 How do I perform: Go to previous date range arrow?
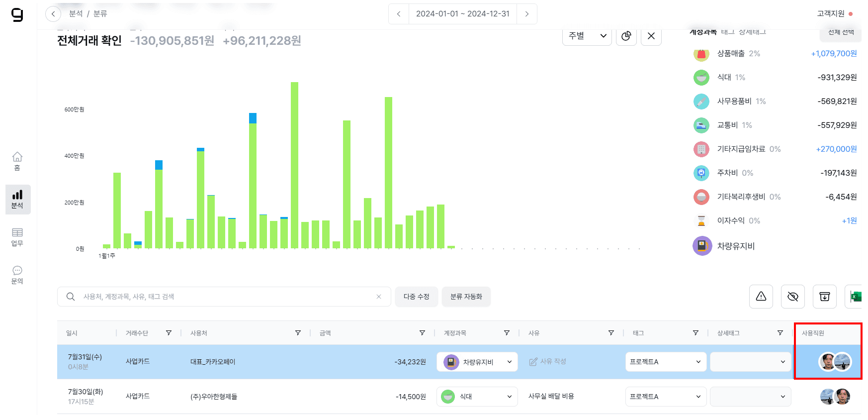[x=399, y=14]
